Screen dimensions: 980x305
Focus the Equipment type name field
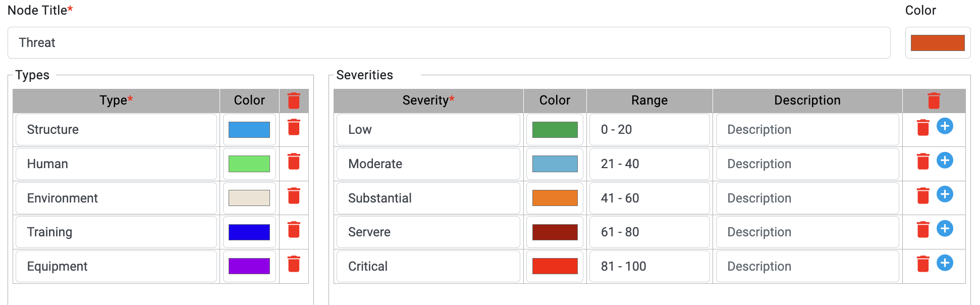(x=116, y=266)
